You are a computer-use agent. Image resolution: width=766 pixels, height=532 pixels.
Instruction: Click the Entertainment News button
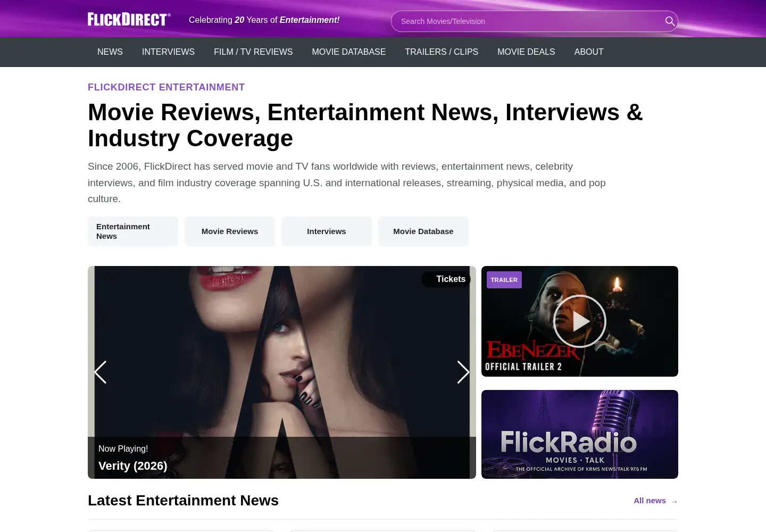point(133,231)
